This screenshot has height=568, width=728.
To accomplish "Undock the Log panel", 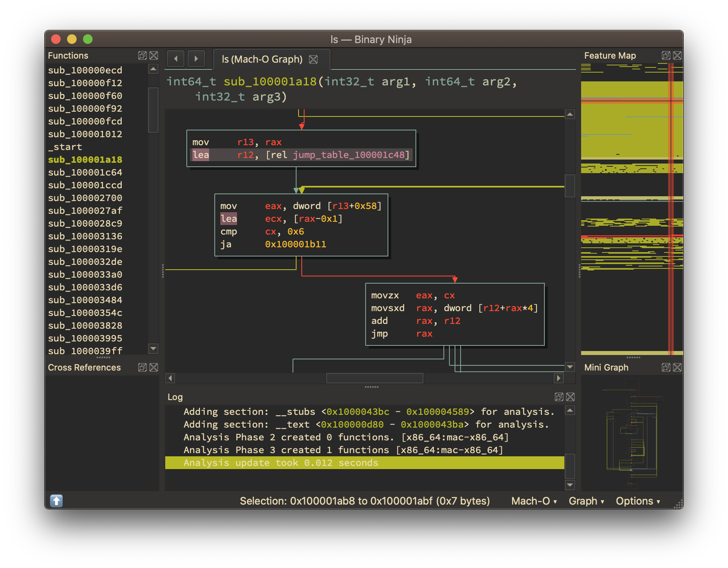I will (x=559, y=397).
